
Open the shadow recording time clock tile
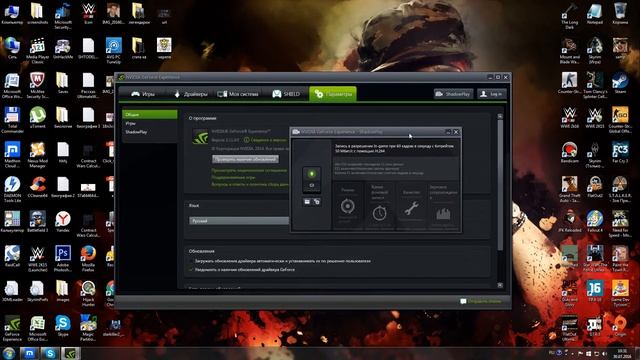pyautogui.click(x=379, y=206)
